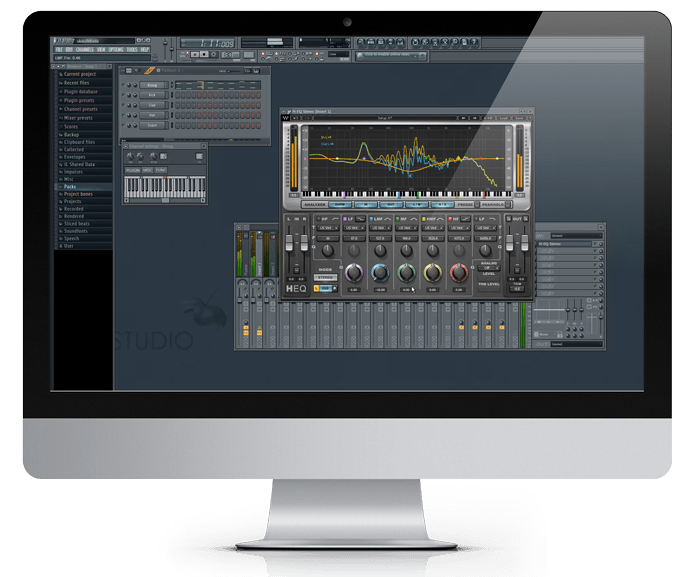
Task: Click the FREEZE analyzer button
Action: pyautogui.click(x=463, y=205)
